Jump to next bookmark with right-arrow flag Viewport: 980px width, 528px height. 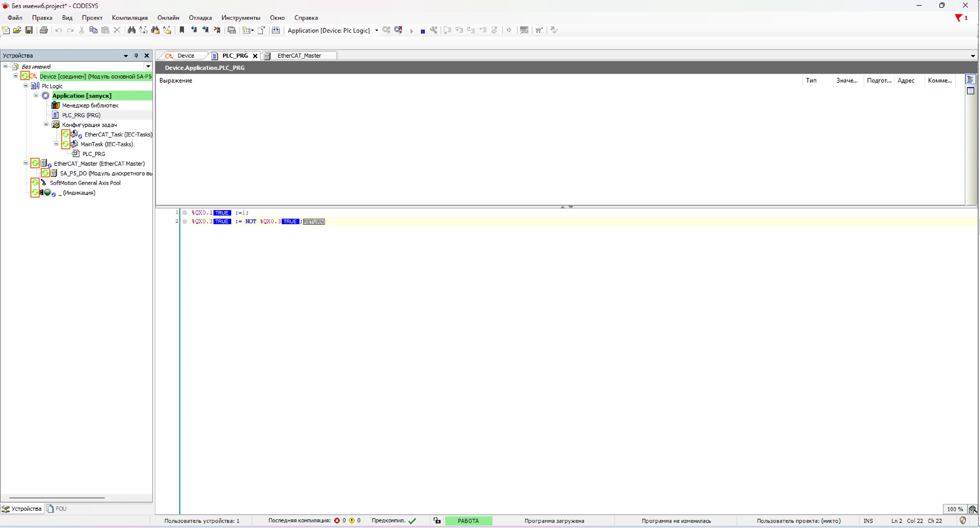coord(205,30)
